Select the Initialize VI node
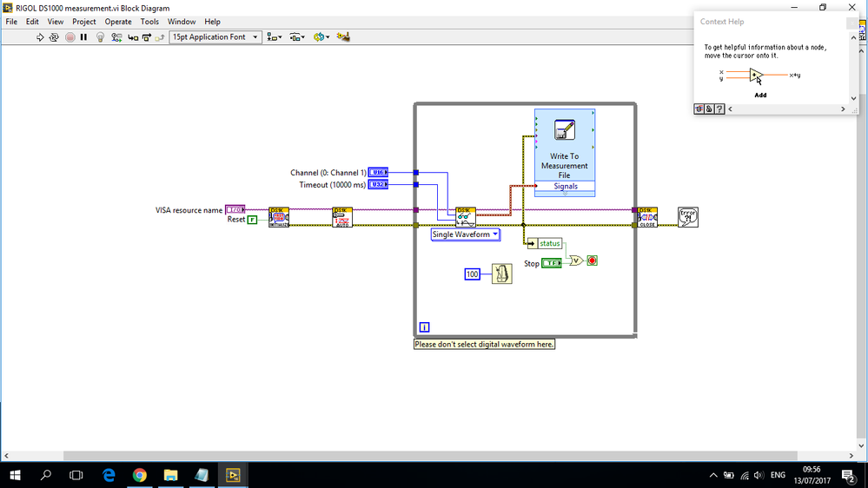This screenshot has height=488, width=868. pyautogui.click(x=279, y=217)
